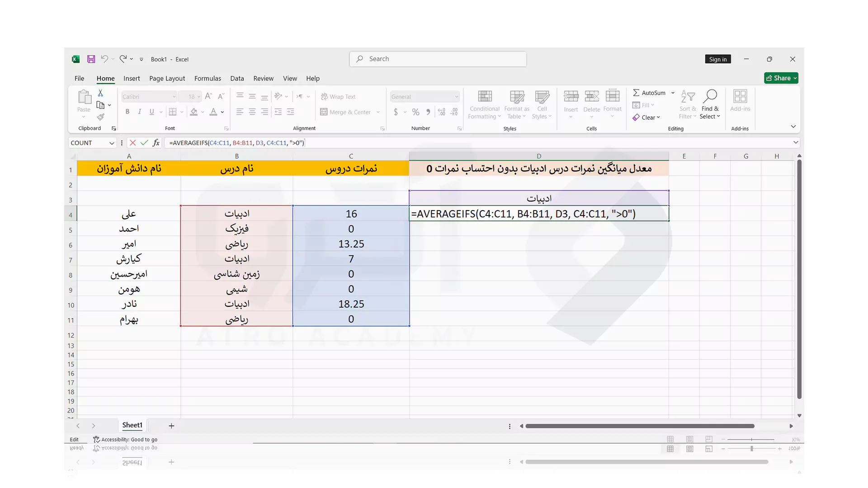868x488 pixels.
Task: Switch to the Insert tab
Action: pyautogui.click(x=132, y=78)
